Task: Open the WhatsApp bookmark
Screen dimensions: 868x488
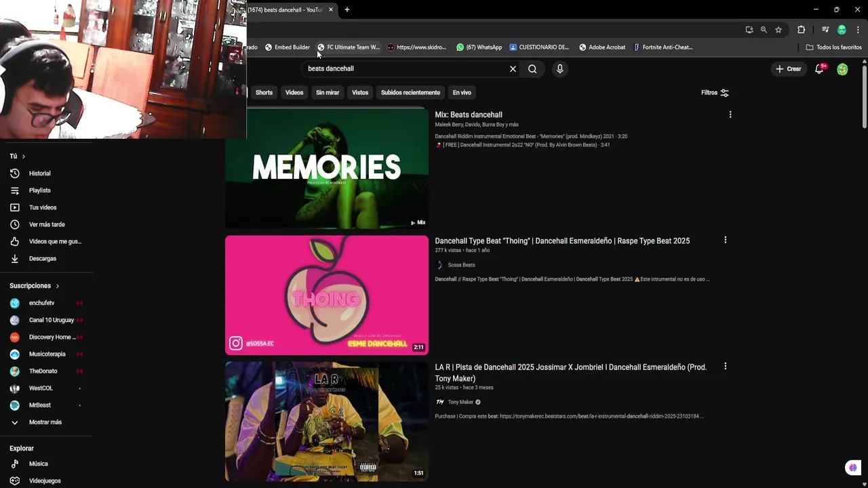Action: 479,47
